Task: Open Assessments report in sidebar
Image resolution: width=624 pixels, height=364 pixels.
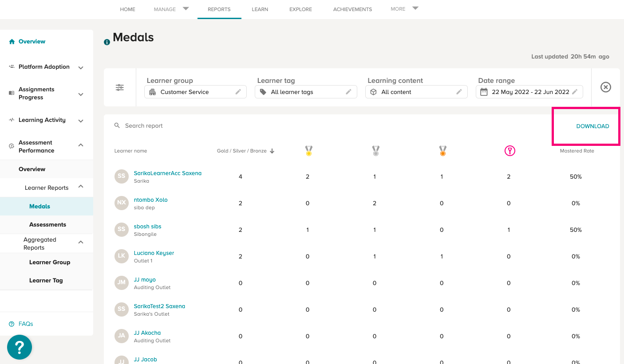Action: point(47,224)
